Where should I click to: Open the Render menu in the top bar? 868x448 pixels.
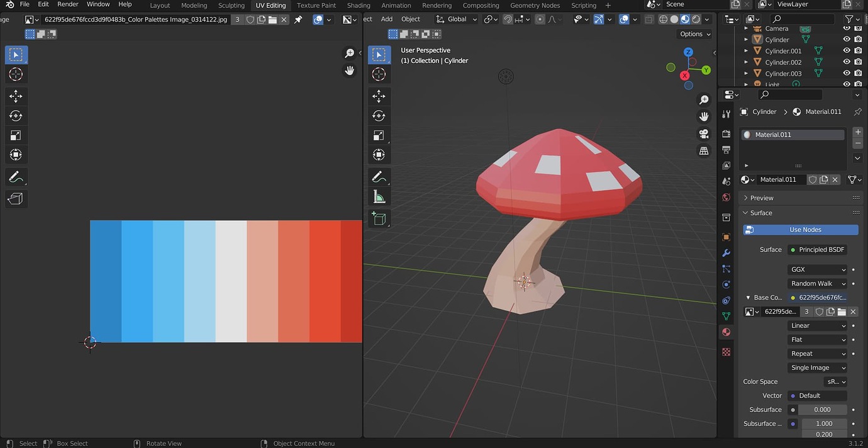pyautogui.click(x=67, y=4)
